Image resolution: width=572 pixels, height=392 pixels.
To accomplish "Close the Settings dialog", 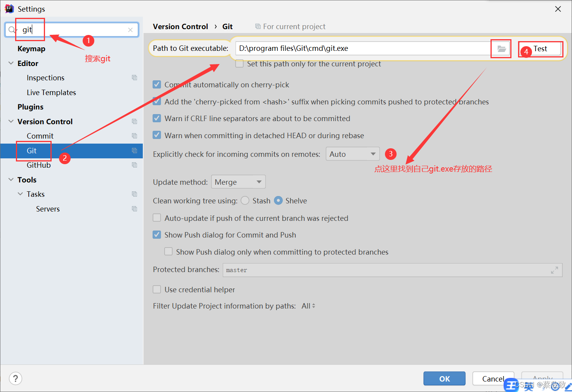I will 558,9.
